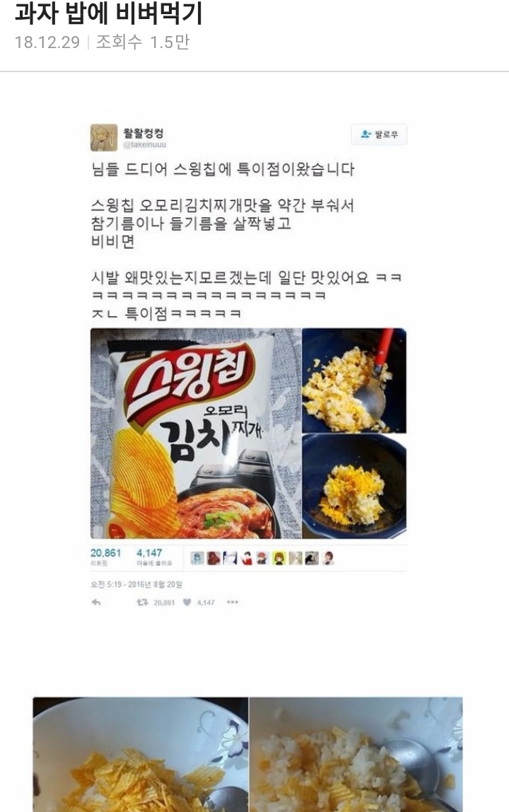
Task: Click the yellow liker avatar in the row
Action: 279,558
